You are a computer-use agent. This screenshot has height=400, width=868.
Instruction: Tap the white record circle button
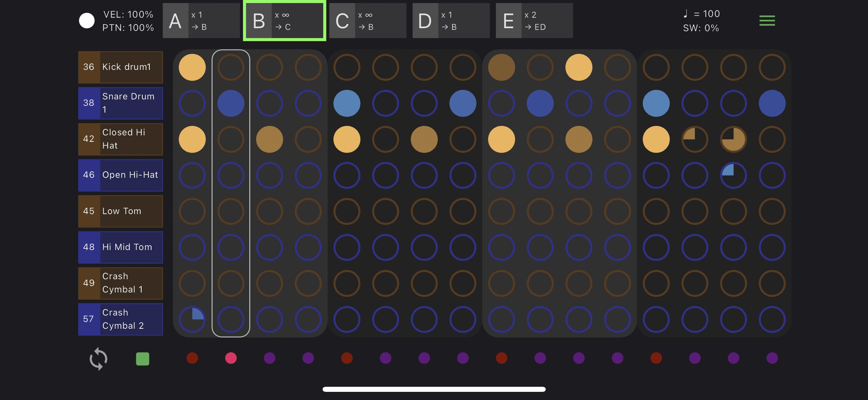click(x=87, y=21)
